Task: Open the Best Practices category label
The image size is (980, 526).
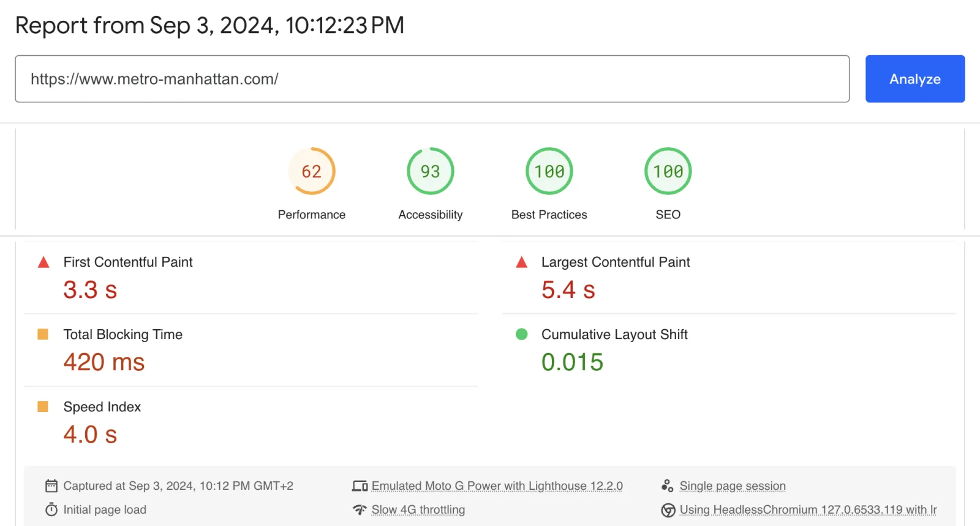Action: (549, 215)
